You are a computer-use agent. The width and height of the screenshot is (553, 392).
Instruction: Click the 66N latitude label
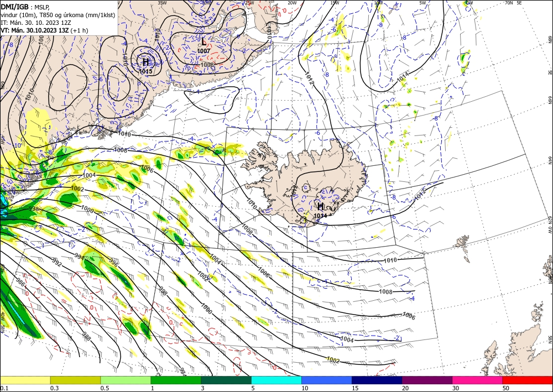click(550, 100)
